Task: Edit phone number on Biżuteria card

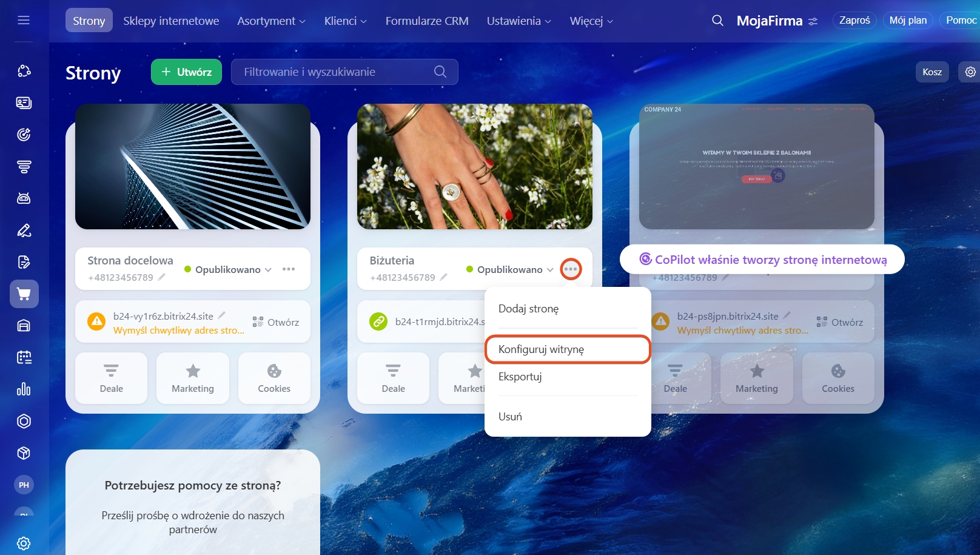Action: pos(444,277)
